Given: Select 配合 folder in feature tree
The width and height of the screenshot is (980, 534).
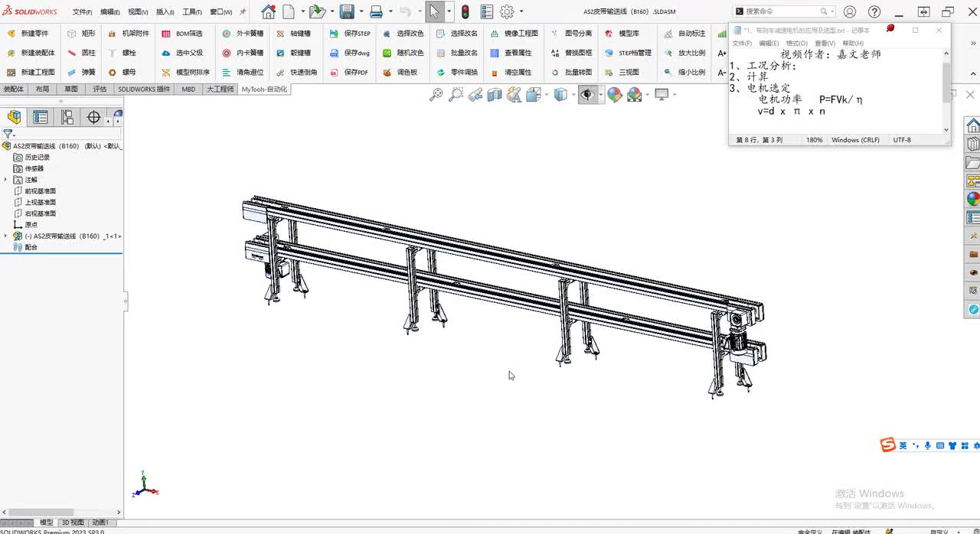Looking at the screenshot, I should [26, 247].
